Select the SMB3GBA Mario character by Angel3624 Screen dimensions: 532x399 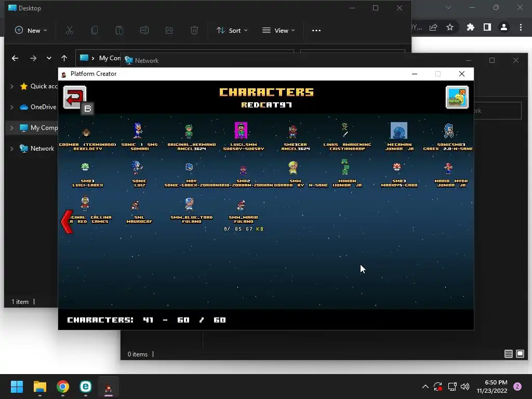coord(292,131)
